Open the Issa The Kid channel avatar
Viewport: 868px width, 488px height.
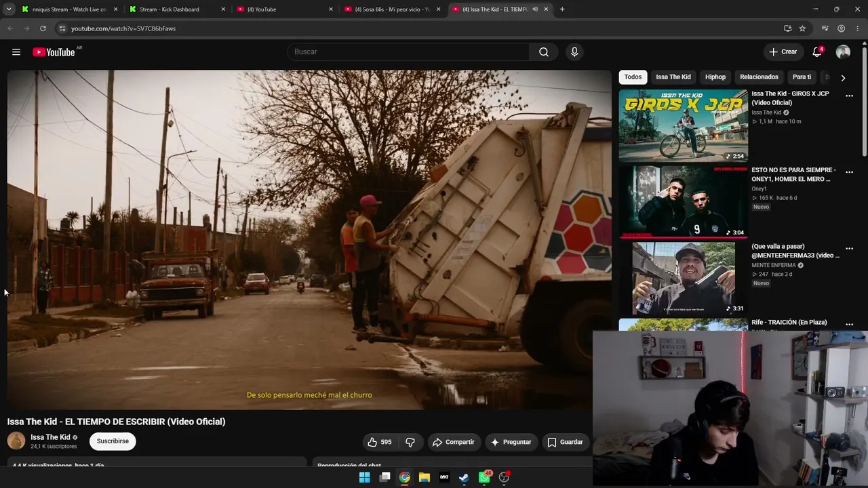[16, 441]
